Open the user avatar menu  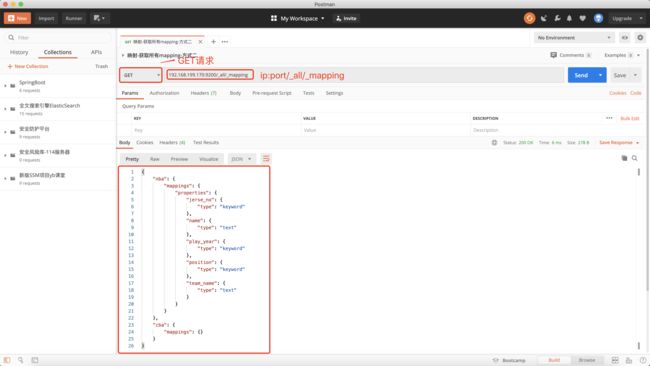point(598,18)
